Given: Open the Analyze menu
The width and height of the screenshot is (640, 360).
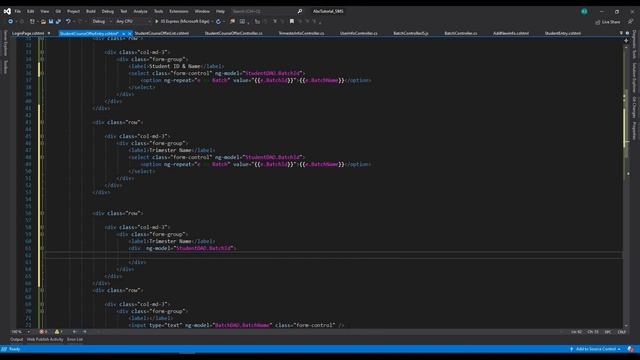Looking at the screenshot, I should click(140, 11).
